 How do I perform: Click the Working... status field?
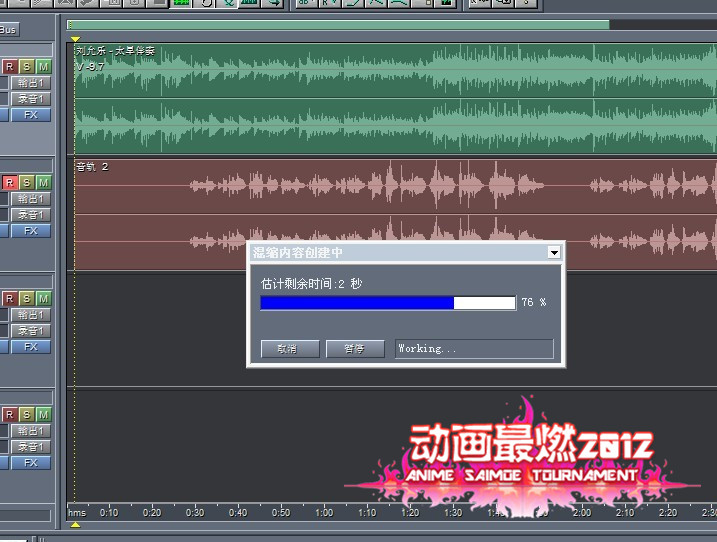(x=474, y=349)
